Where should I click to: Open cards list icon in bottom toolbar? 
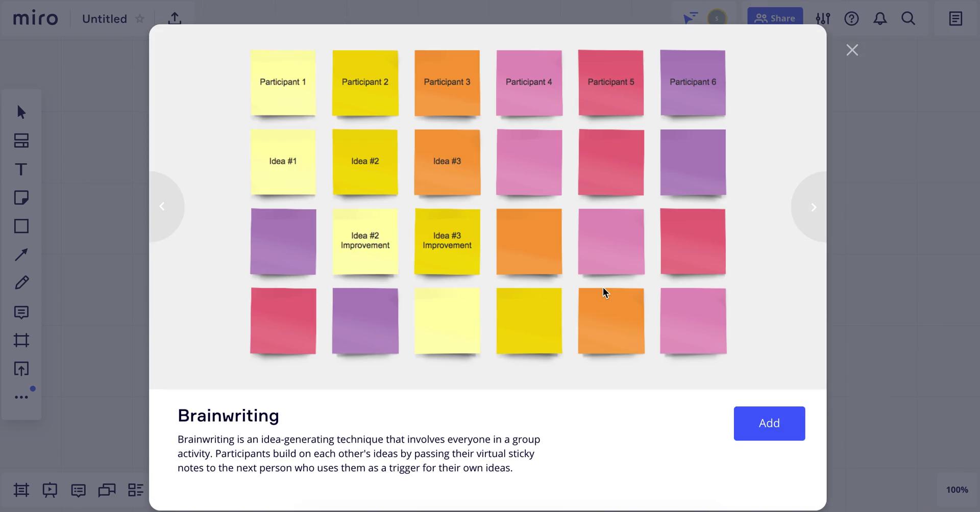coord(135,490)
